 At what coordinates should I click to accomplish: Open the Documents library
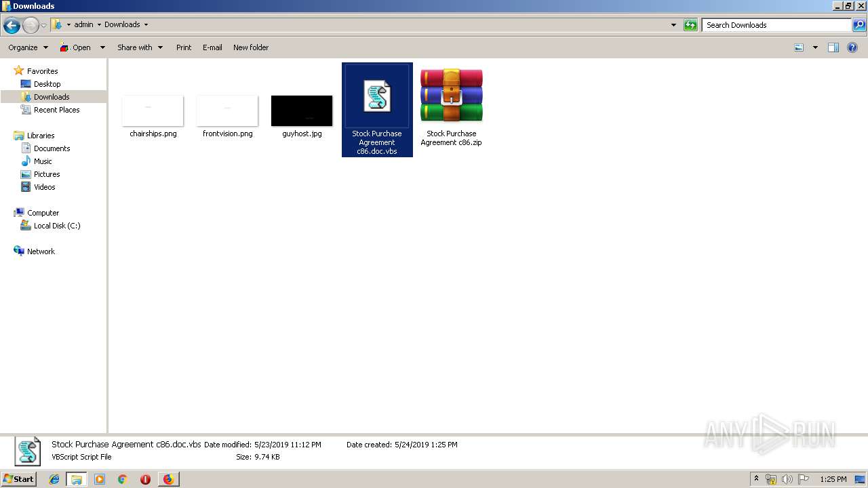(x=52, y=148)
